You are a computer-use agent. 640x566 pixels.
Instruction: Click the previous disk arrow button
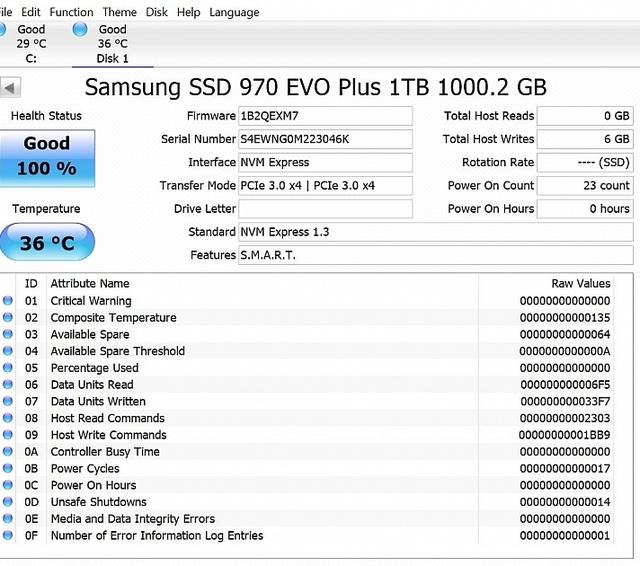point(10,87)
